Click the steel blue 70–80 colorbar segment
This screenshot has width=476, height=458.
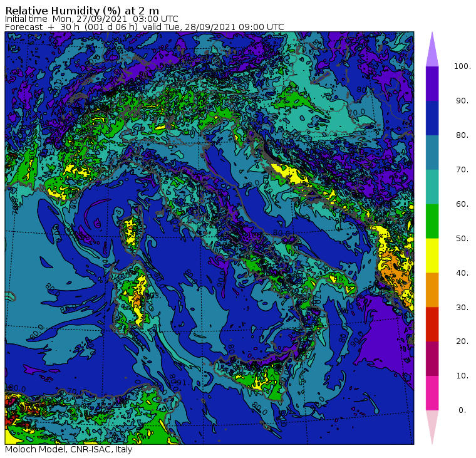pos(432,152)
